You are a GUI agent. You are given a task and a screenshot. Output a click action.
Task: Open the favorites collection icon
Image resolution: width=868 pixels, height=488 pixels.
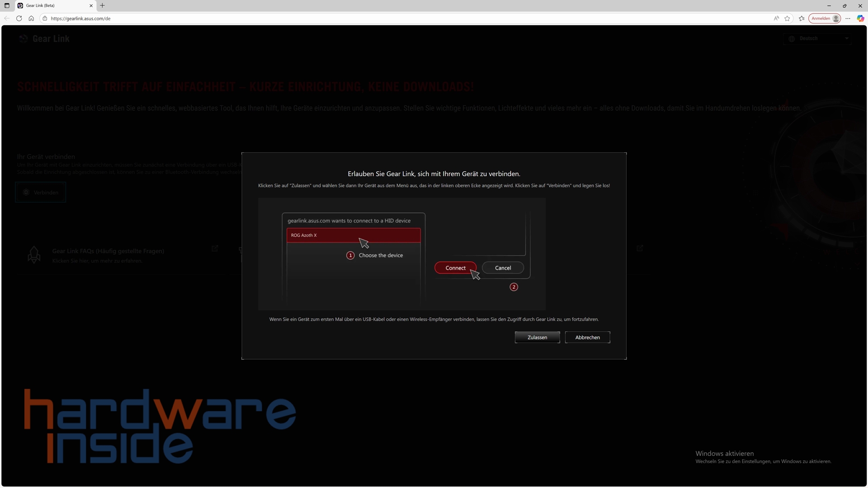coord(802,19)
